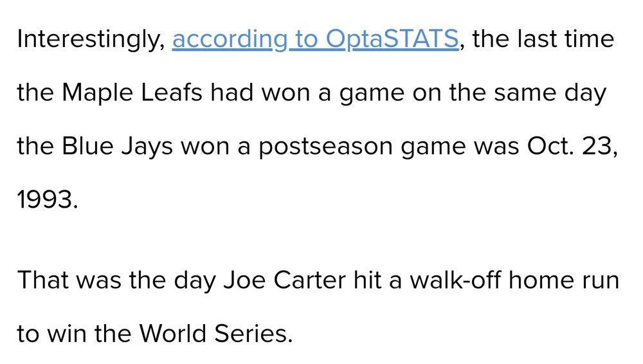Click the words 'same day' in second line
Viewport: 643px width, 364px height.
(x=550, y=93)
